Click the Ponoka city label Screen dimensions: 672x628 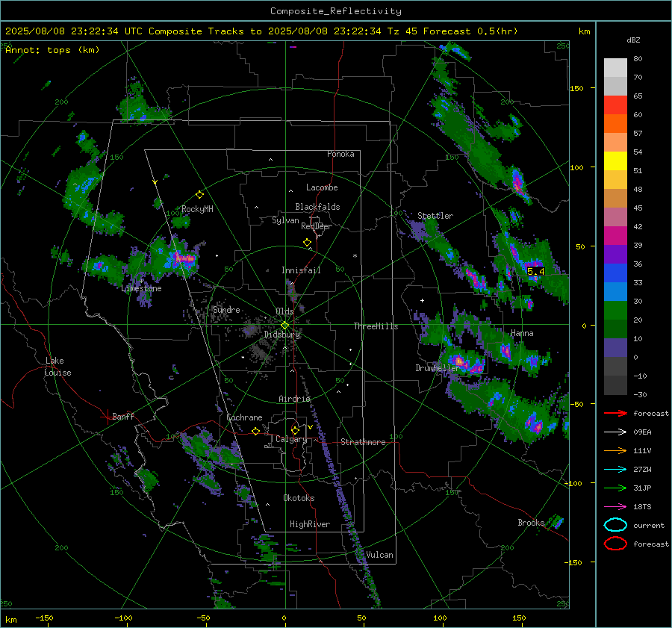[x=340, y=154]
